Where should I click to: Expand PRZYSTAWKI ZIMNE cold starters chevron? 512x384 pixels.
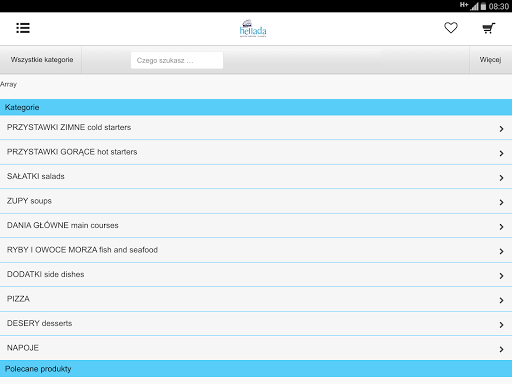[501, 129]
